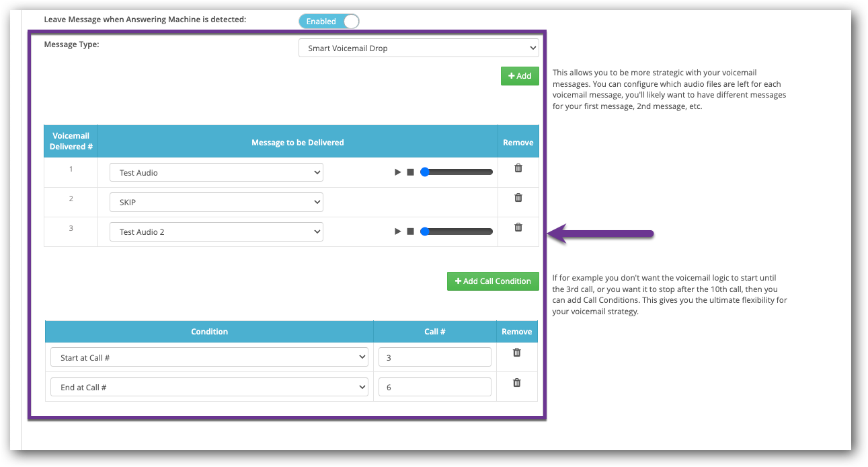Click the Add Call Condition button
Screen dimensions: 868x467
coord(493,281)
